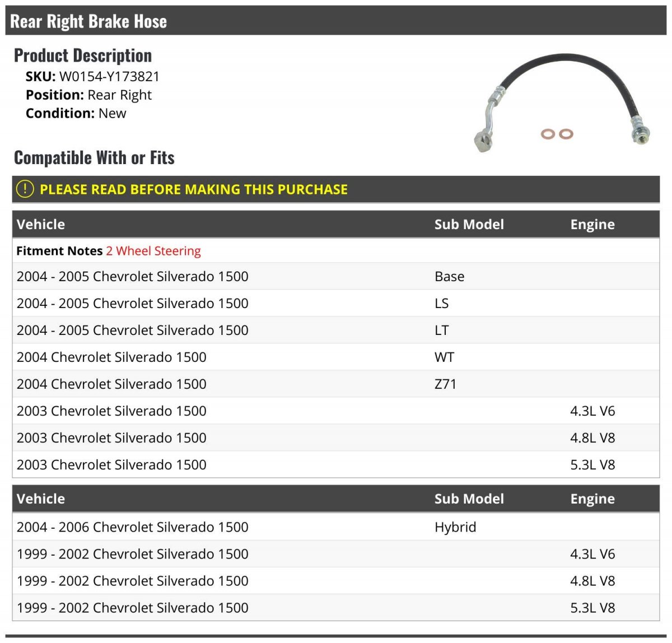Click the Hybrid sub model cell
672x643 pixels.
(x=455, y=527)
